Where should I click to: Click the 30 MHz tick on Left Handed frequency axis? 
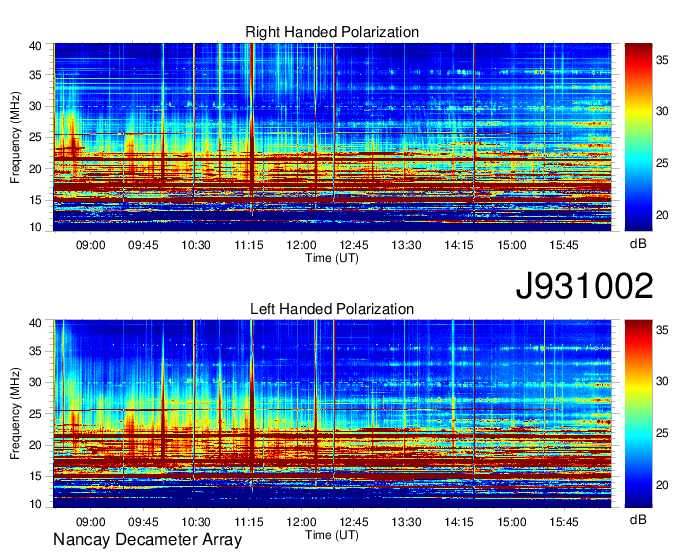(36, 382)
